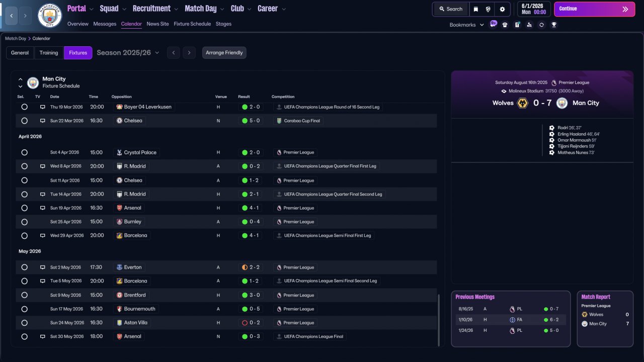Select the Chelsea 11 Apr fixture radio button
This screenshot has width=644, height=362.
click(x=24, y=180)
